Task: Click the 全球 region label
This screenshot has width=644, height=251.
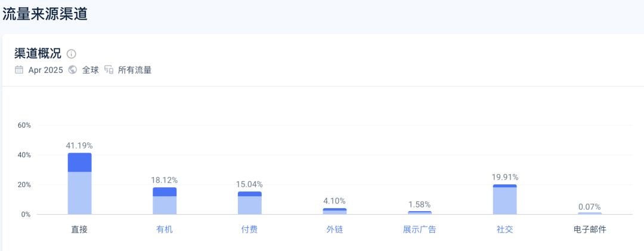Action: point(91,70)
